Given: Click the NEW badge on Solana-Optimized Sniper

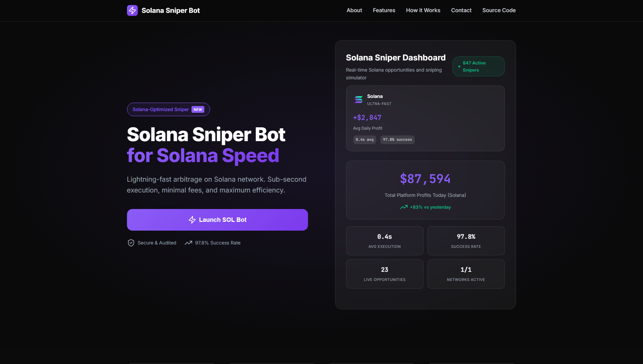Looking at the screenshot, I should pos(198,109).
